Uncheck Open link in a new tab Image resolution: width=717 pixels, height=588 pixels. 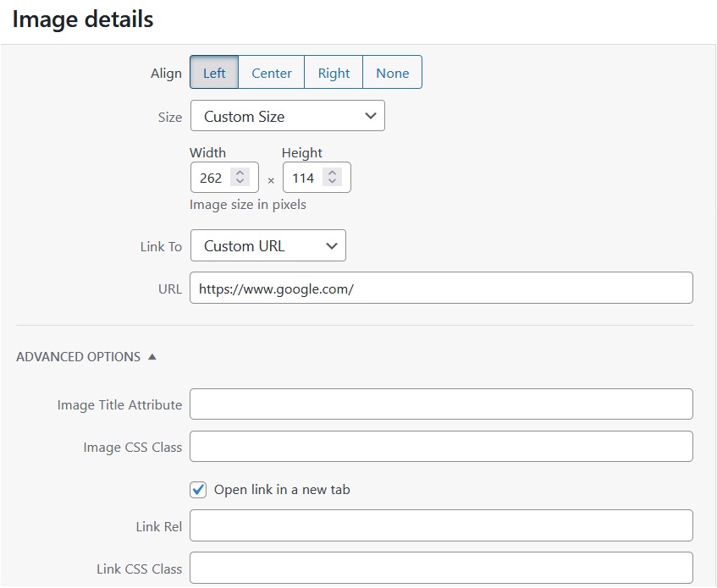click(199, 489)
